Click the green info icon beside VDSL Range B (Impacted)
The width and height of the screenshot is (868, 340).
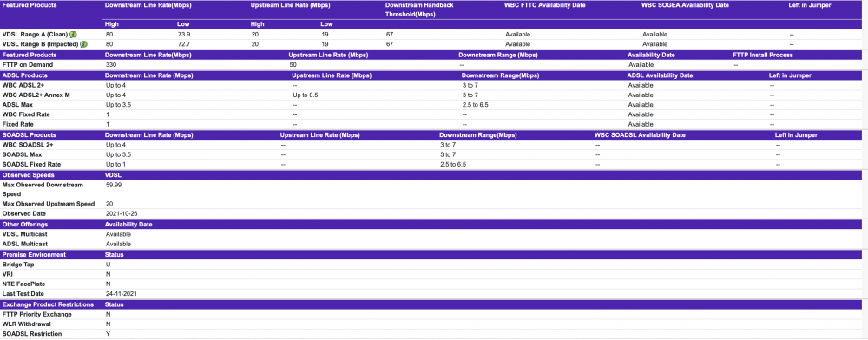[x=83, y=43]
